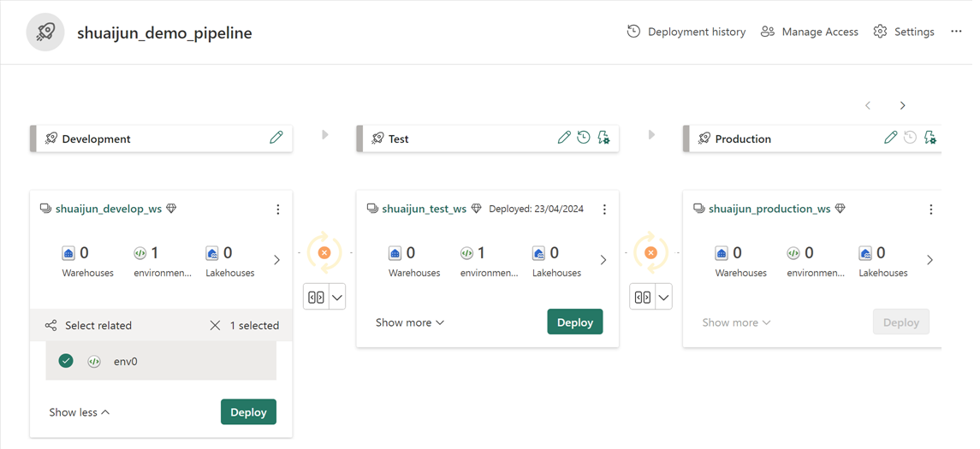Uncheck the env0 item checkbox
This screenshot has width=980, height=449.
(66, 361)
